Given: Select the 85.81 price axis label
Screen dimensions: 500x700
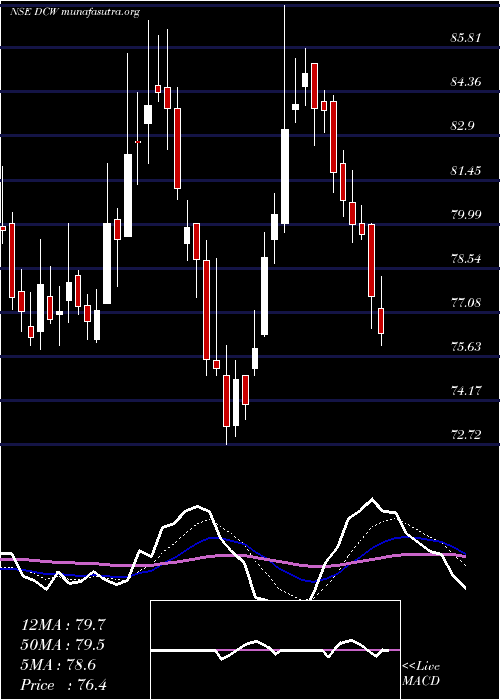Looking at the screenshot, I should (466, 38).
